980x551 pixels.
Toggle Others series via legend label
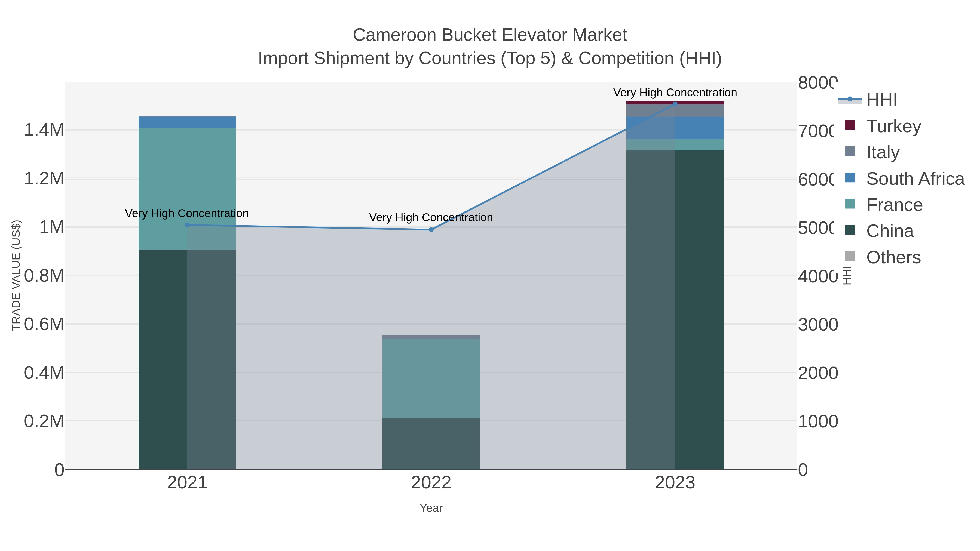pos(893,257)
